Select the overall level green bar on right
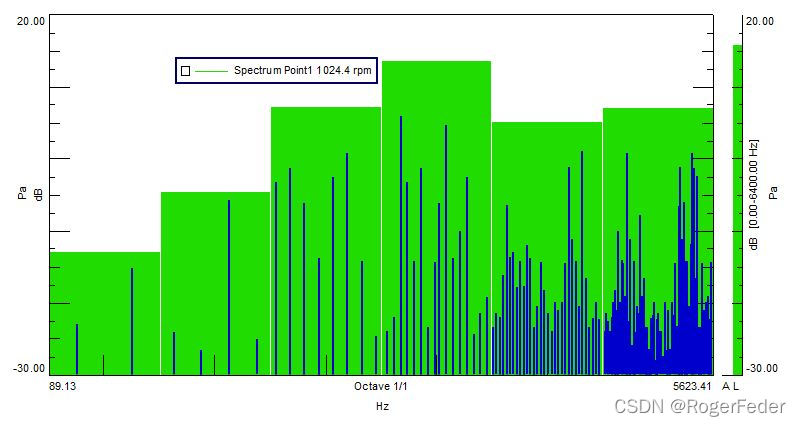 [x=737, y=210]
